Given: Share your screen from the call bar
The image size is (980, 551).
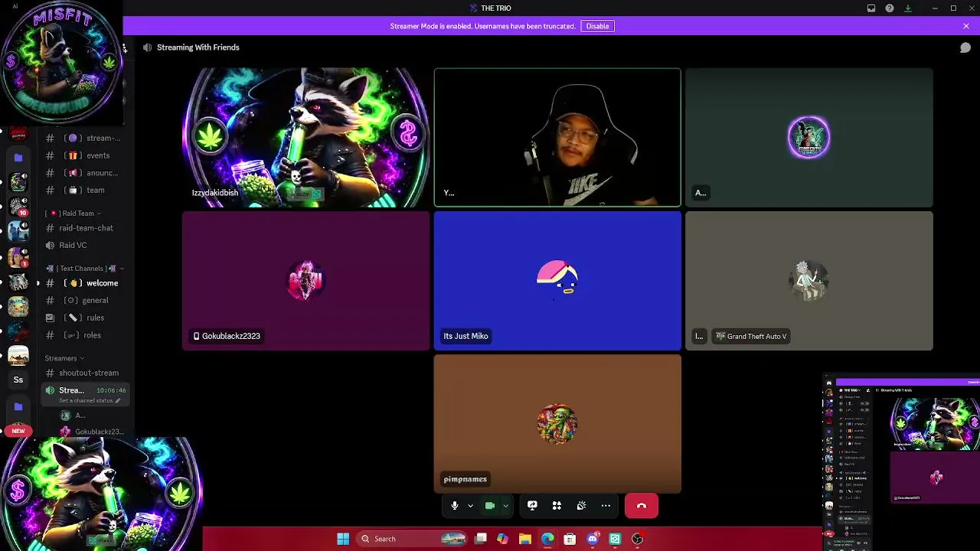Looking at the screenshot, I should pos(532,506).
